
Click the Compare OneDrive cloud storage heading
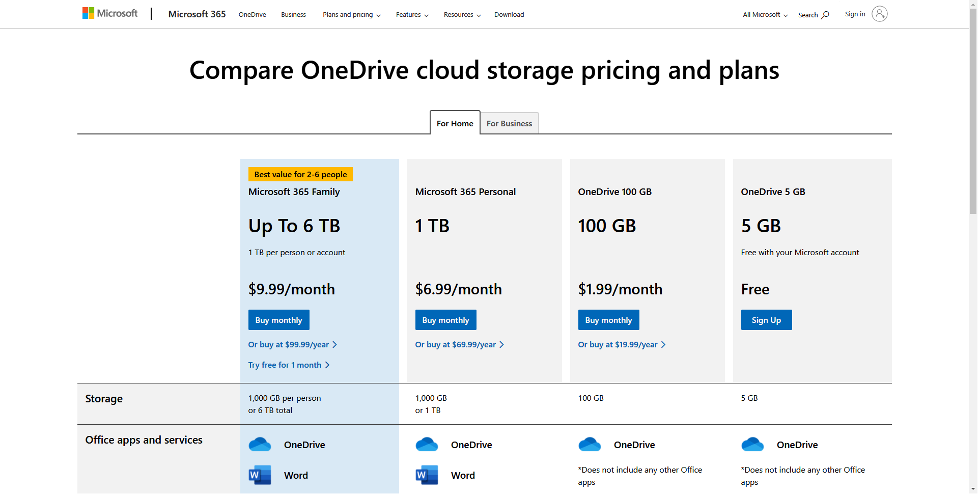coord(484,70)
